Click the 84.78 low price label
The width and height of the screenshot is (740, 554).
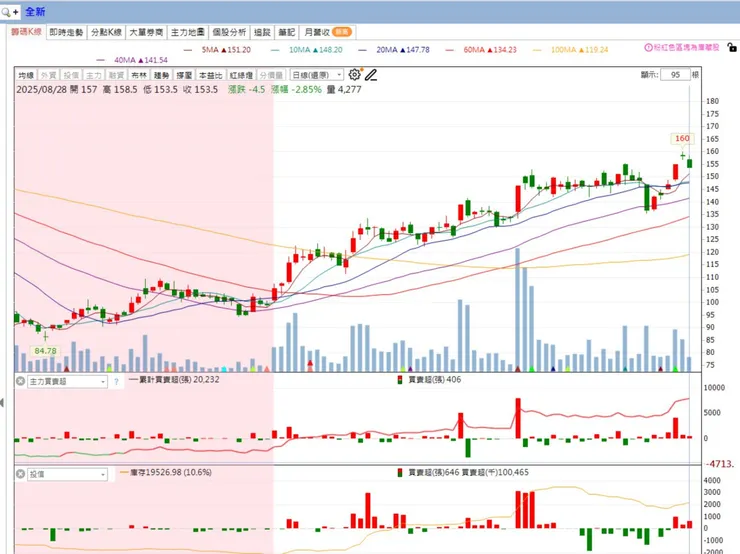45,351
